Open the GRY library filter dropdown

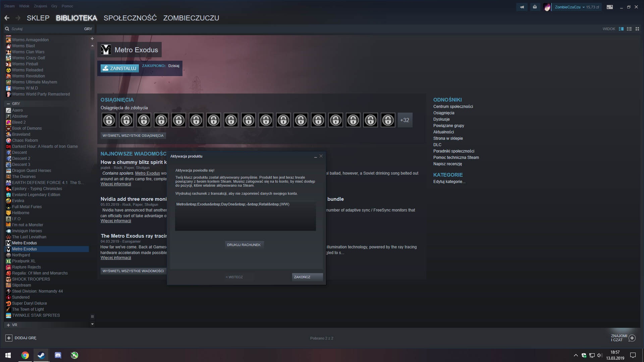(x=88, y=29)
